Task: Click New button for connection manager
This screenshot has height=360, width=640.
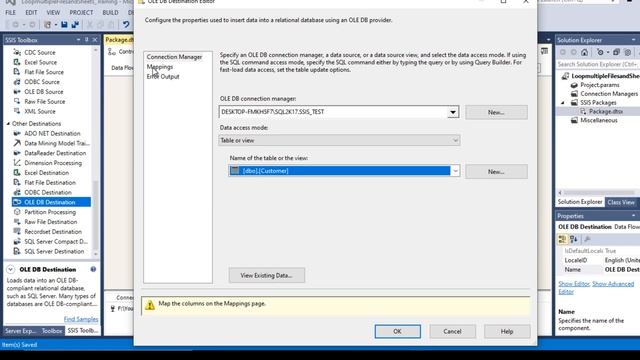Action: [x=496, y=112]
